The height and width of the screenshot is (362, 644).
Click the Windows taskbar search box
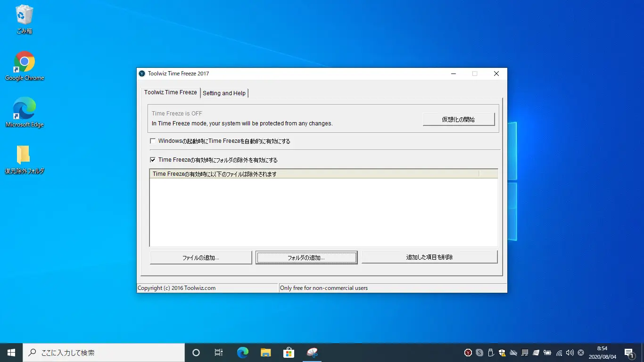click(104, 353)
